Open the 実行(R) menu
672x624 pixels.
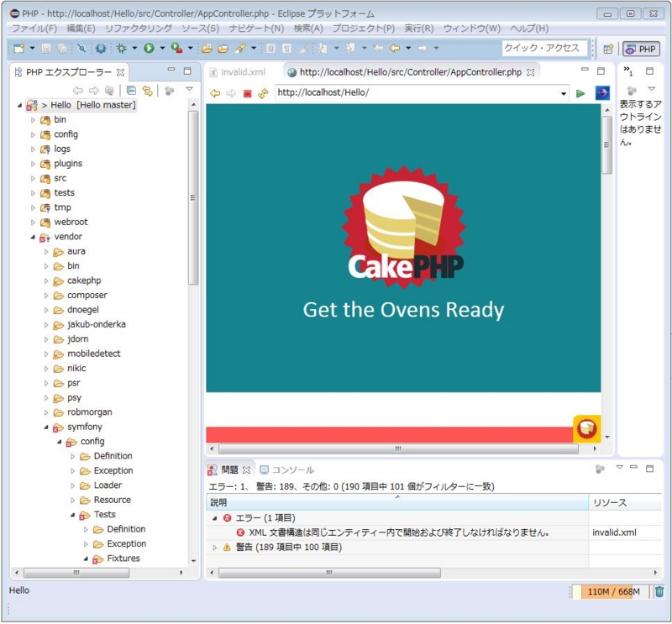[x=419, y=29]
